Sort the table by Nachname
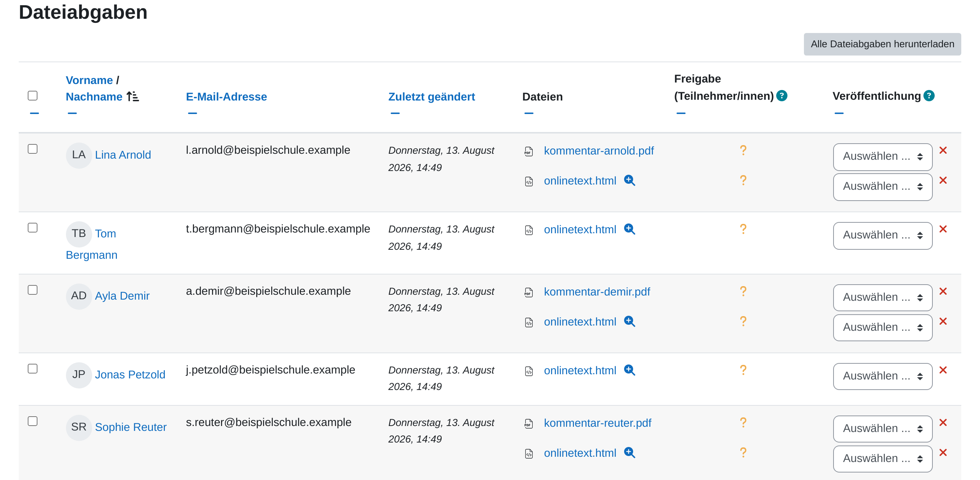The width and height of the screenshot is (980, 480). (x=94, y=96)
